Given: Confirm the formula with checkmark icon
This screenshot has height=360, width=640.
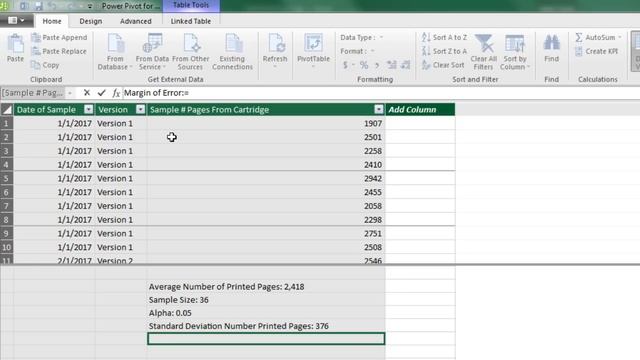Looking at the screenshot, I should click(101, 93).
